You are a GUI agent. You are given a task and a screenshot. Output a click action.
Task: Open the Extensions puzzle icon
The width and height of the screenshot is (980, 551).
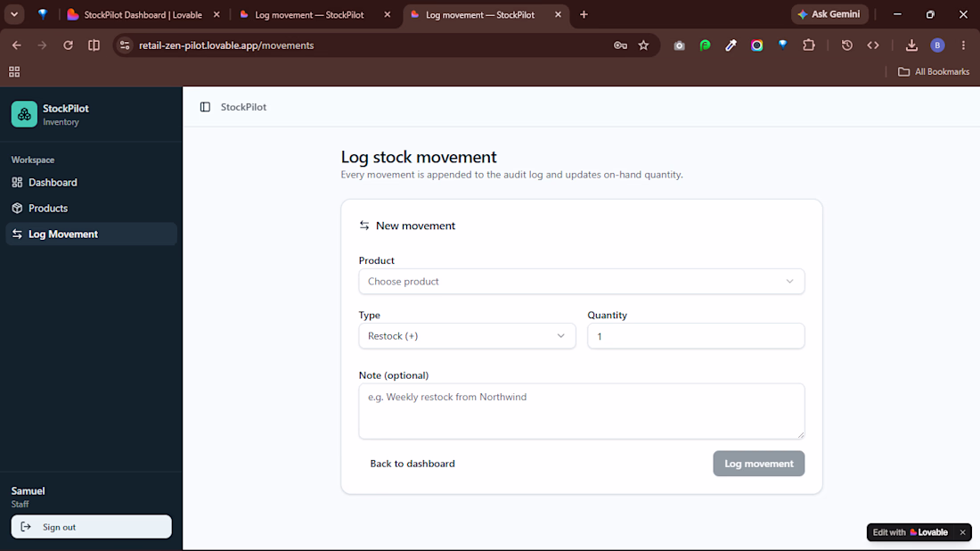pyautogui.click(x=809, y=45)
